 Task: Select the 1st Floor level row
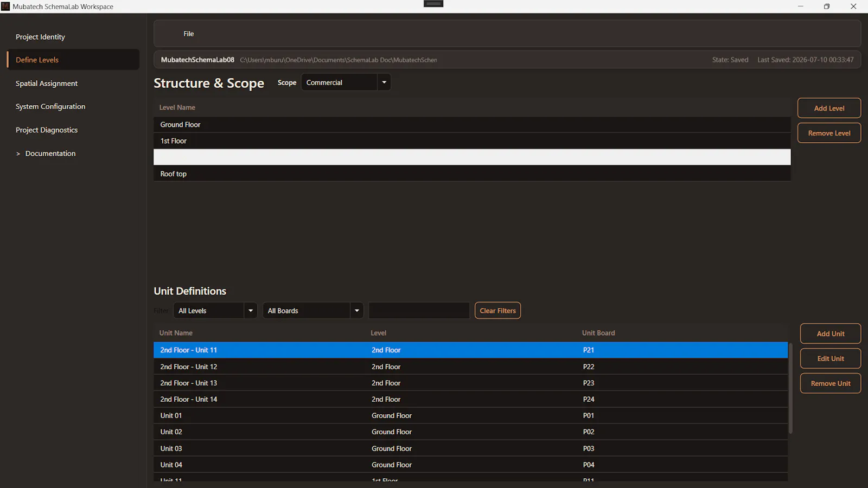click(472, 141)
